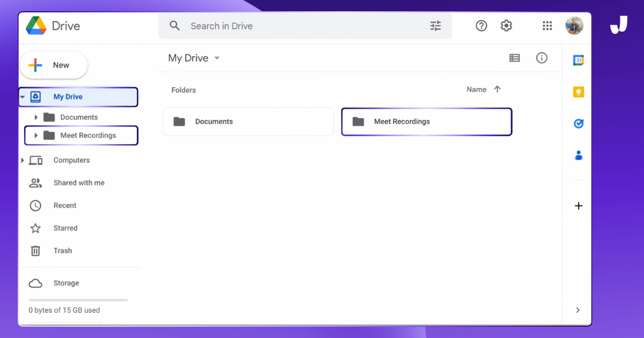644x338 pixels.
Task: Hide the side panel chevron
Action: pyautogui.click(x=578, y=310)
